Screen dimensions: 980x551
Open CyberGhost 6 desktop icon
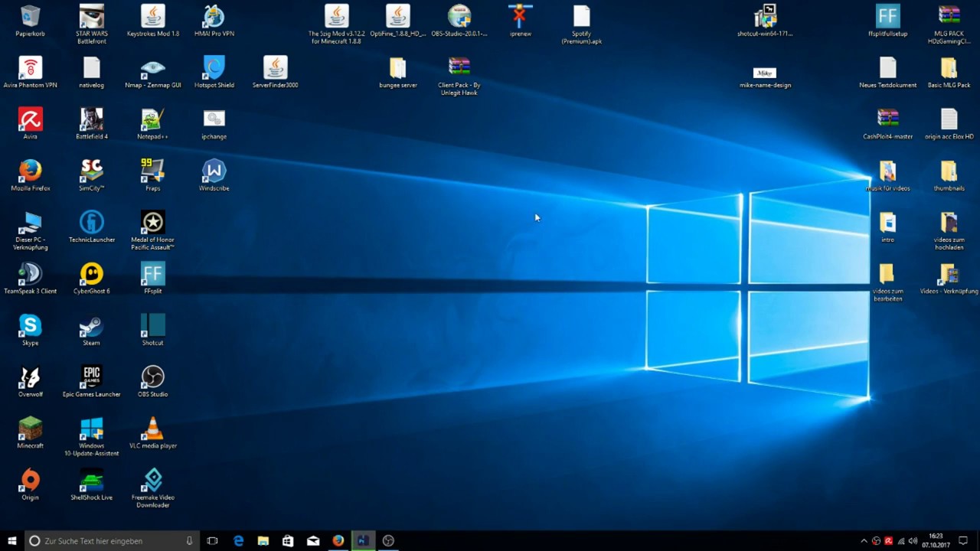tap(92, 274)
